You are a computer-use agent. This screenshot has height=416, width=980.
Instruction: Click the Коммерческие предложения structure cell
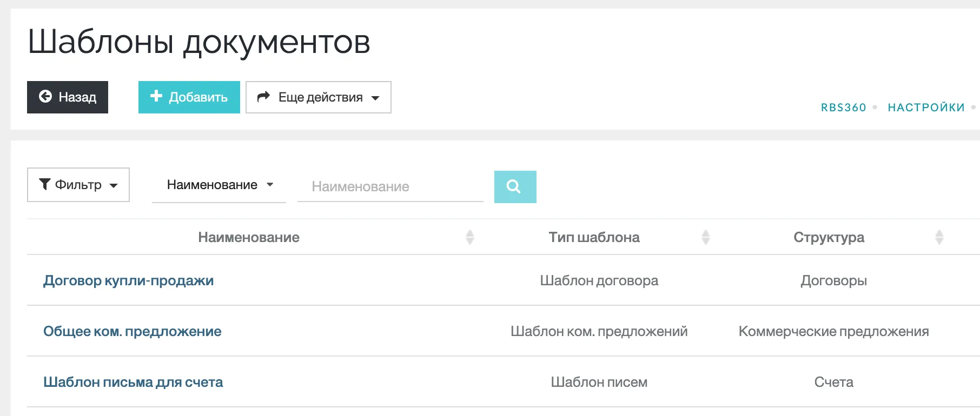(833, 332)
